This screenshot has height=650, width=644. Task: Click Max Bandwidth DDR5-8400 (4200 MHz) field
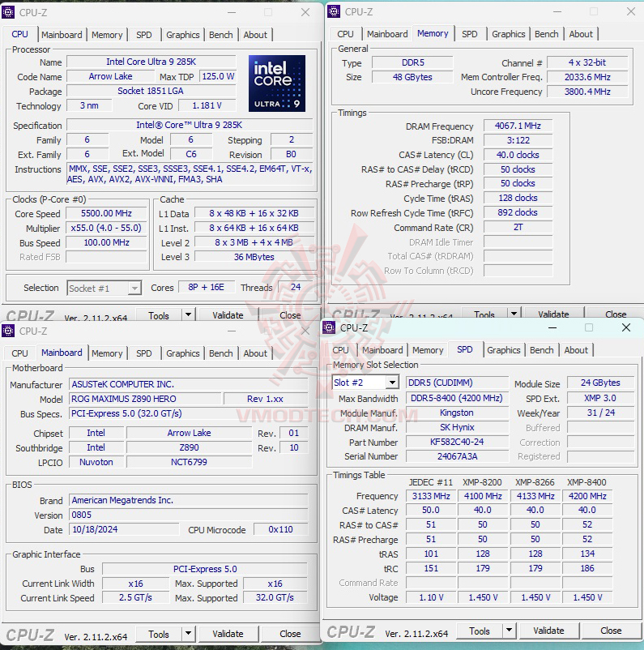457,399
